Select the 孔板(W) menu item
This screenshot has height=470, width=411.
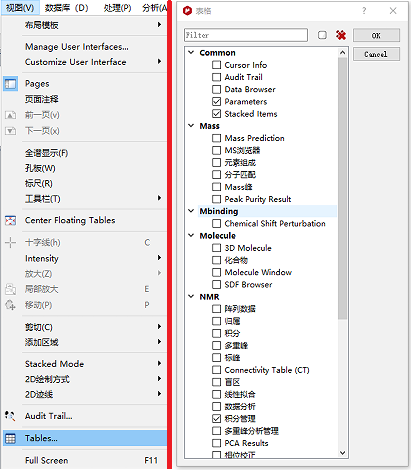pos(85,168)
